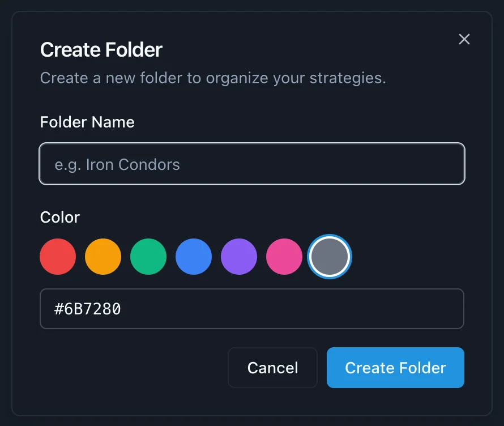
Task: Click the Folder Name label
Action: (x=87, y=122)
